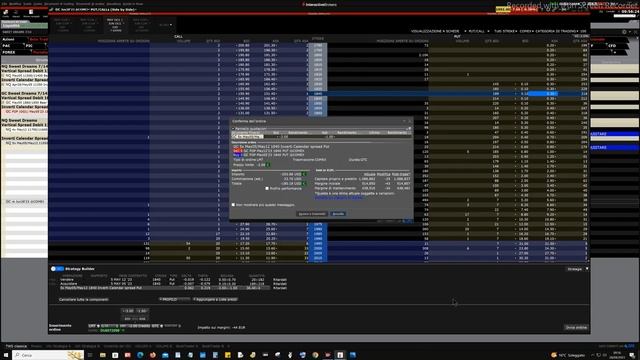Open the weather widget in system tray
The image size is (640, 360).
tap(568, 355)
